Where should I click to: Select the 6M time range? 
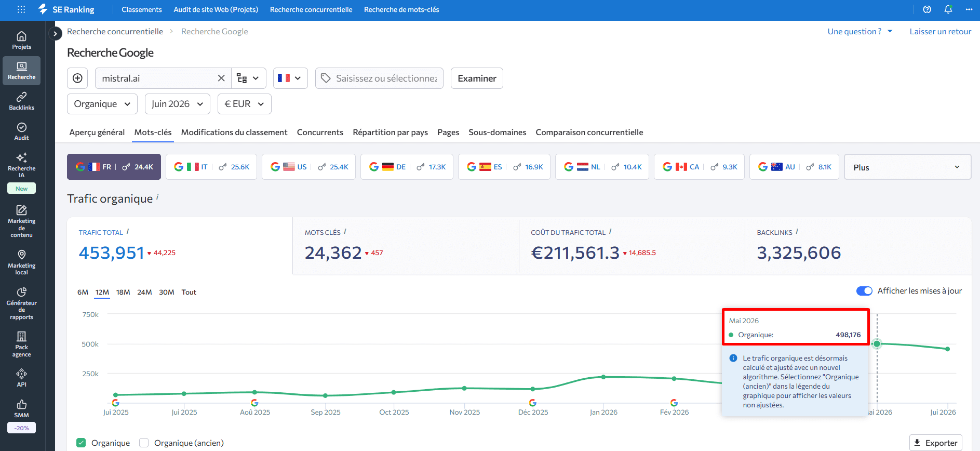(83, 292)
